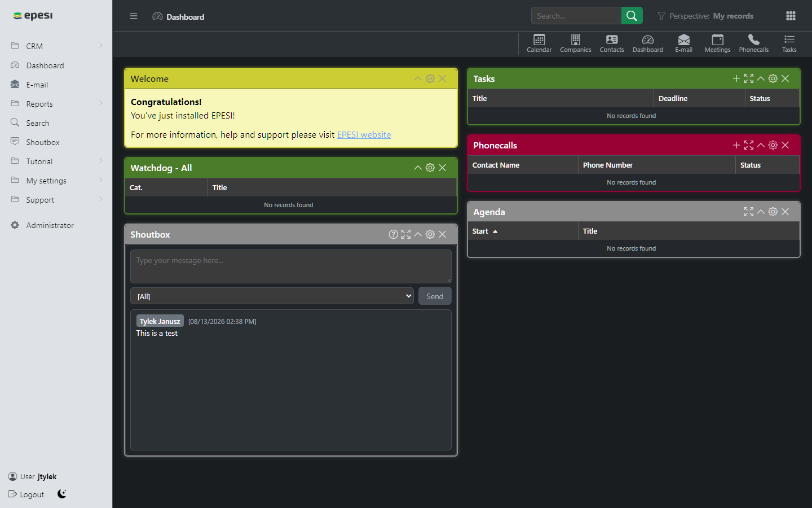Click the top Search input field

point(576,16)
